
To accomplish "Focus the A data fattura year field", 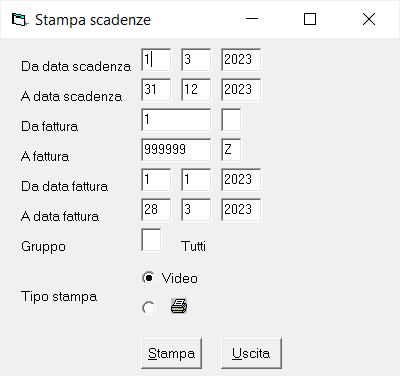I will point(241,210).
